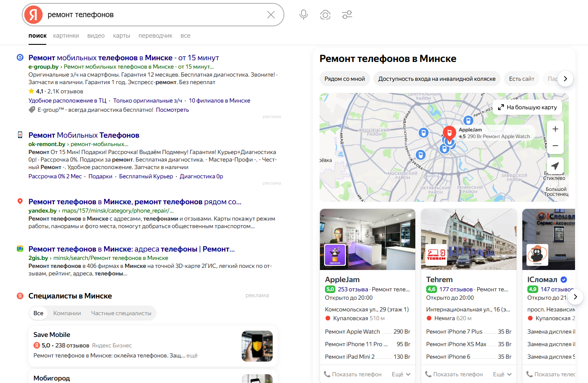This screenshot has height=383, width=588.
Task: Click the Tehrem logo badge on photo
Action: click(x=436, y=254)
